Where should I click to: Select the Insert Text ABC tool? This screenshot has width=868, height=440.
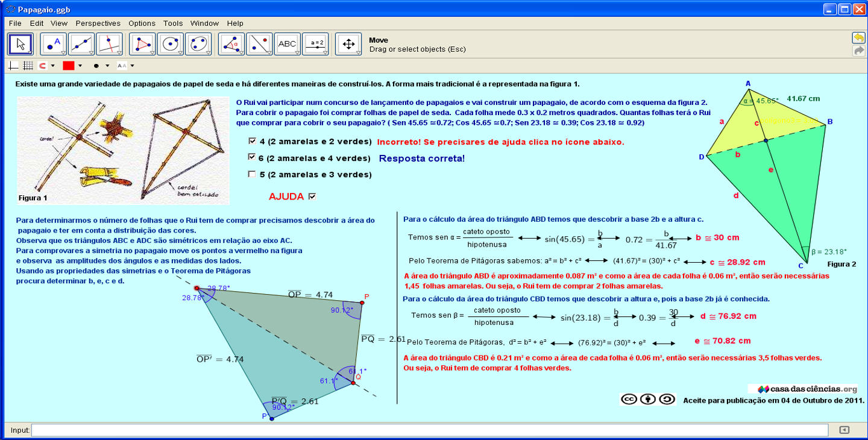point(288,44)
